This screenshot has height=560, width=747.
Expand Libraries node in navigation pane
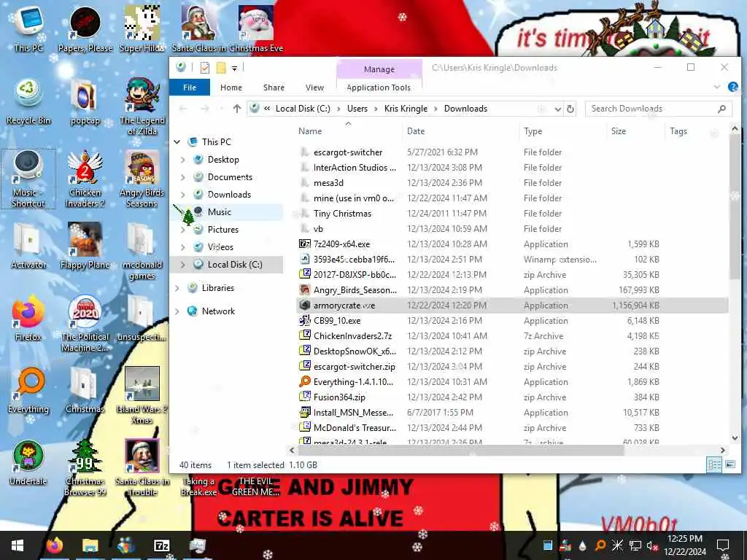coord(177,288)
